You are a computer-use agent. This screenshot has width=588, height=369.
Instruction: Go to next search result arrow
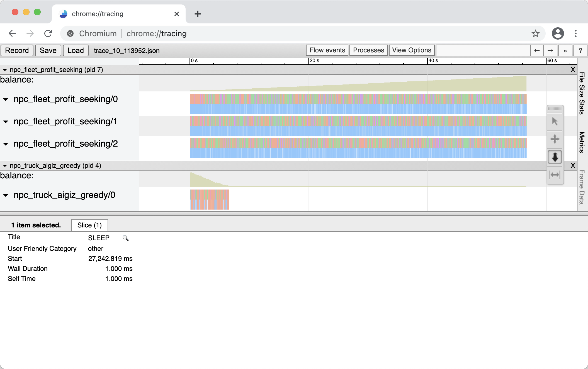pyautogui.click(x=550, y=50)
